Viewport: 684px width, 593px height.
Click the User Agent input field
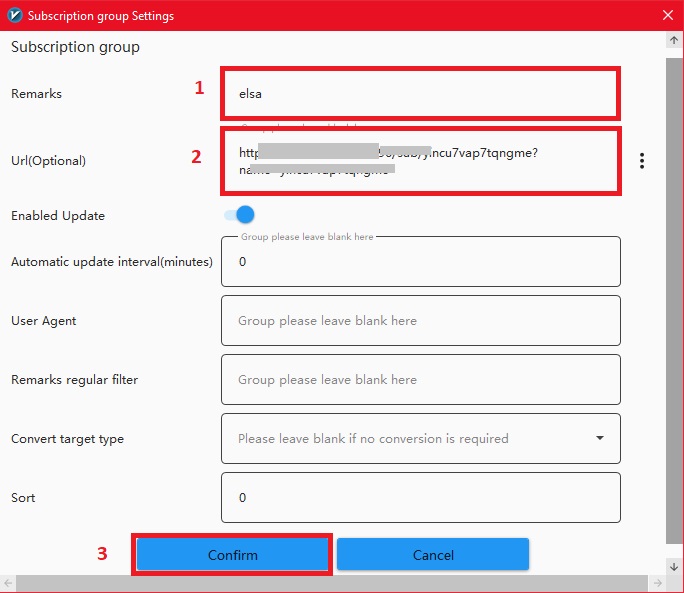coord(420,321)
